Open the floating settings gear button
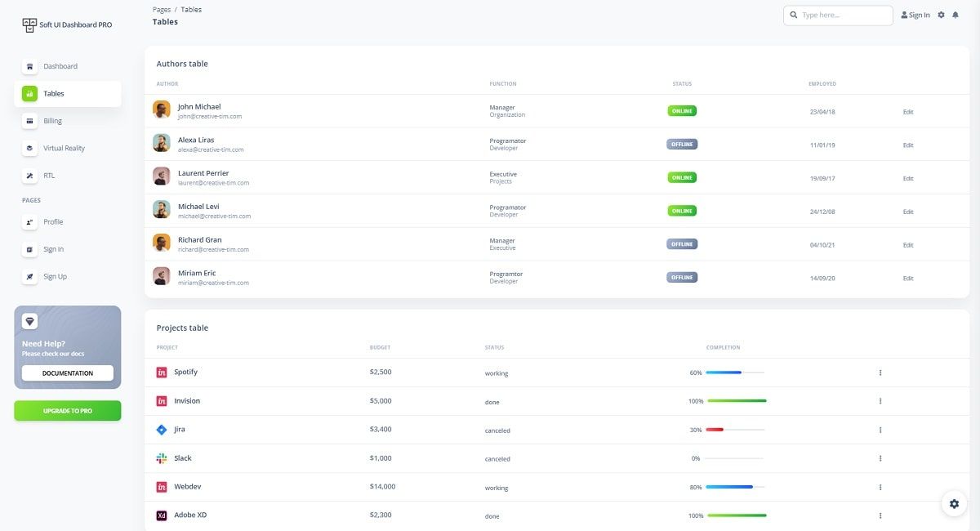 tap(954, 503)
